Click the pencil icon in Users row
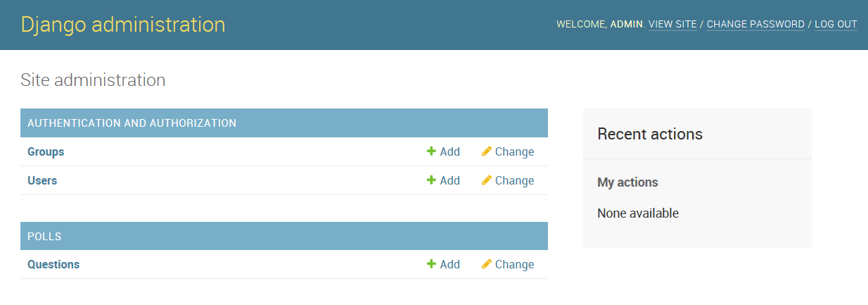Image resolution: width=868 pixels, height=305 pixels. pyautogui.click(x=487, y=180)
